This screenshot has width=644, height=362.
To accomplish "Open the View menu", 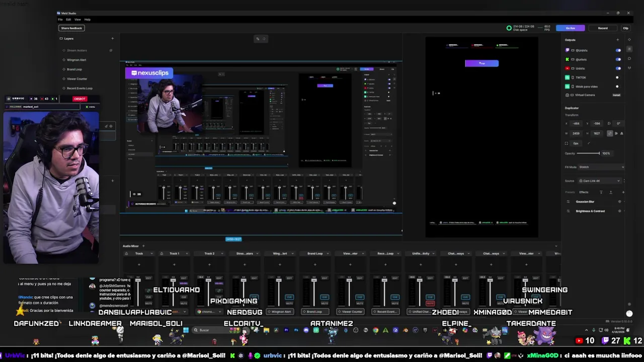I will [77, 20].
